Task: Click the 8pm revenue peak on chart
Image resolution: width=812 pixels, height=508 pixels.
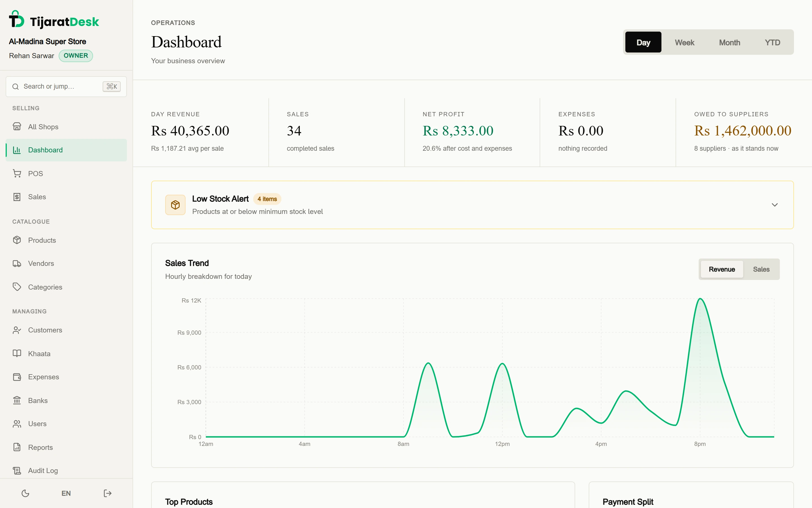Action: [x=700, y=299]
